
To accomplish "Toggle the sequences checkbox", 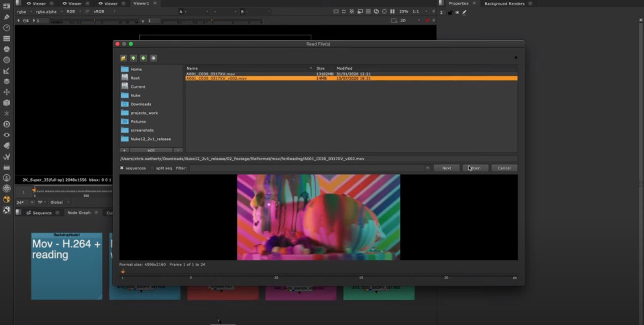I will click(x=121, y=168).
